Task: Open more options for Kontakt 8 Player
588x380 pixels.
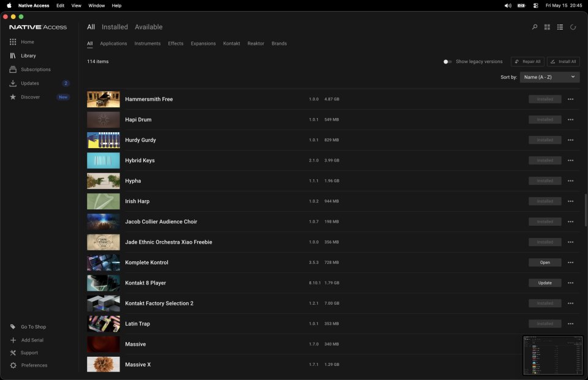Action: (570, 283)
